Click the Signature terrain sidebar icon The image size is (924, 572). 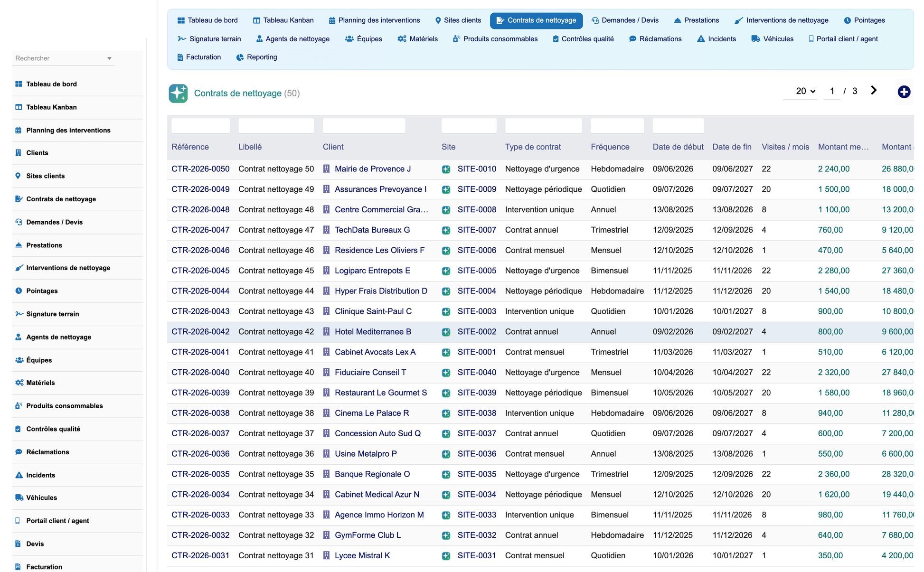pos(19,314)
